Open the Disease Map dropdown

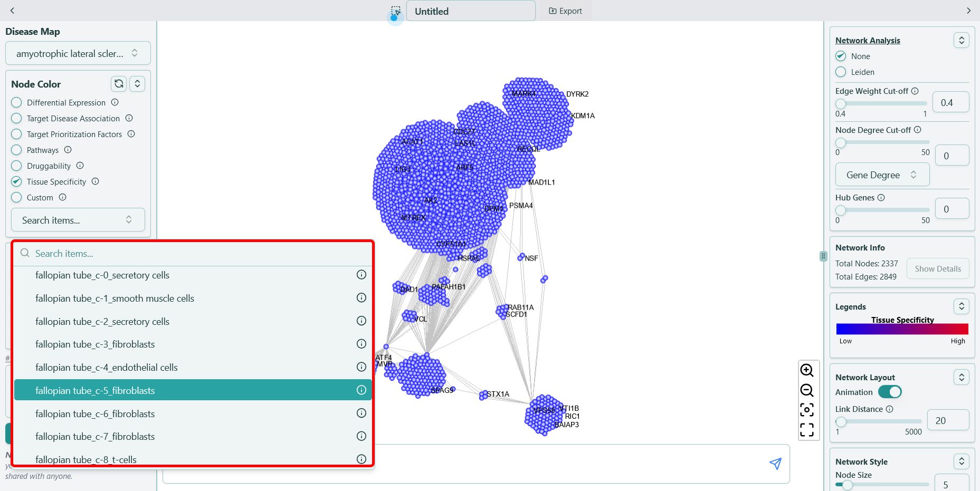click(x=78, y=53)
